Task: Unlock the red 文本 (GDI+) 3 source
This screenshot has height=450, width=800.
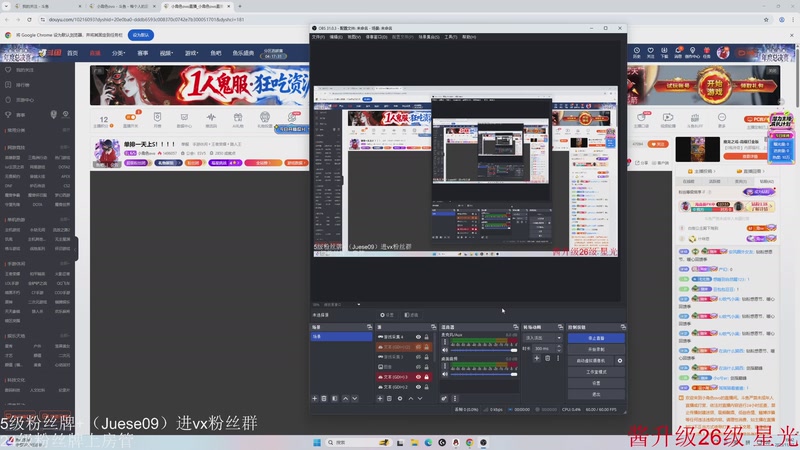Action: click(x=427, y=377)
